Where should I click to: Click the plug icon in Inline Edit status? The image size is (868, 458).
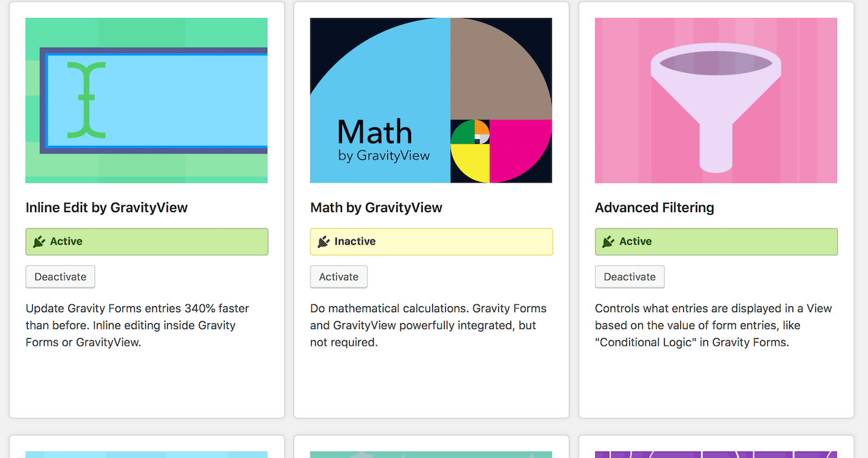[x=39, y=241]
